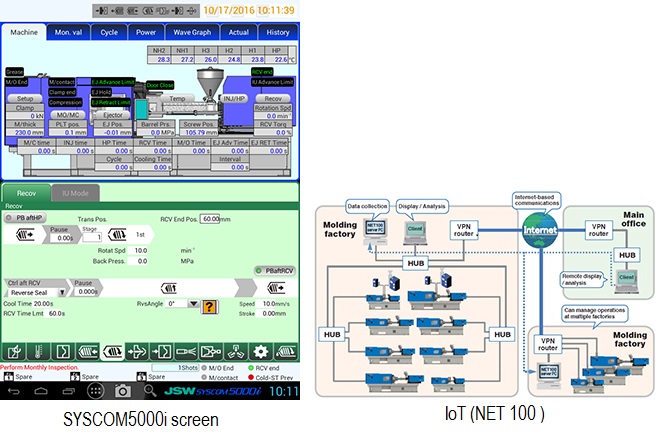The height and width of the screenshot is (438, 663).
Task: Select the ejector arrow icon right of recovery
Action: [x=137, y=351]
